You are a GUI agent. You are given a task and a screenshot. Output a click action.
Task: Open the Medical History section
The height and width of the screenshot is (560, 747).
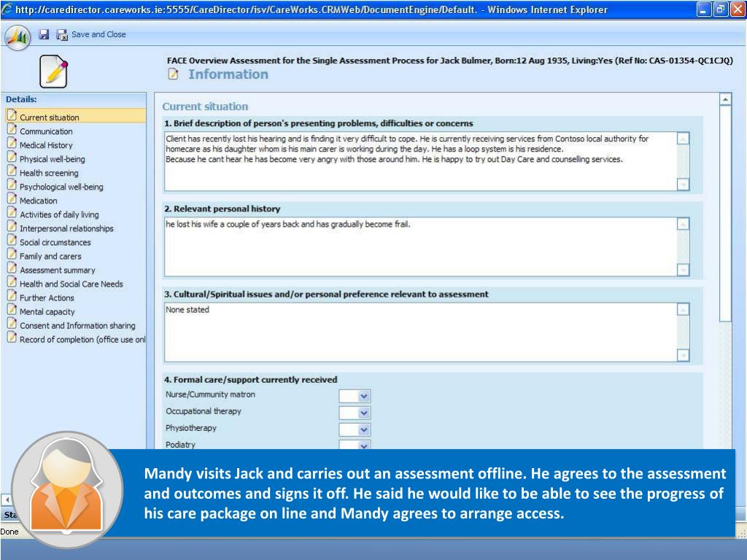pos(46,145)
